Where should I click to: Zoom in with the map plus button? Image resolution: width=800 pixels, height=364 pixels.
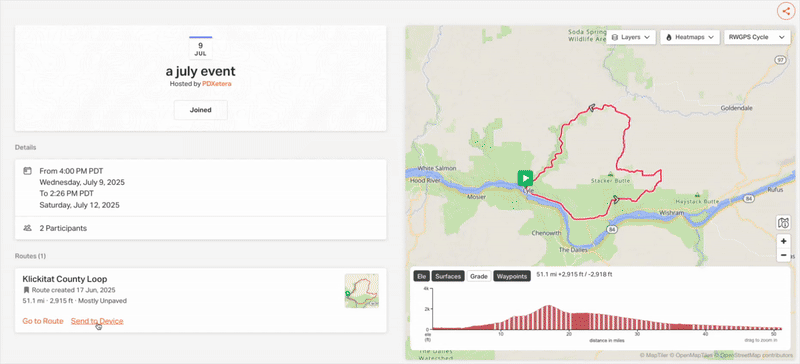point(784,241)
